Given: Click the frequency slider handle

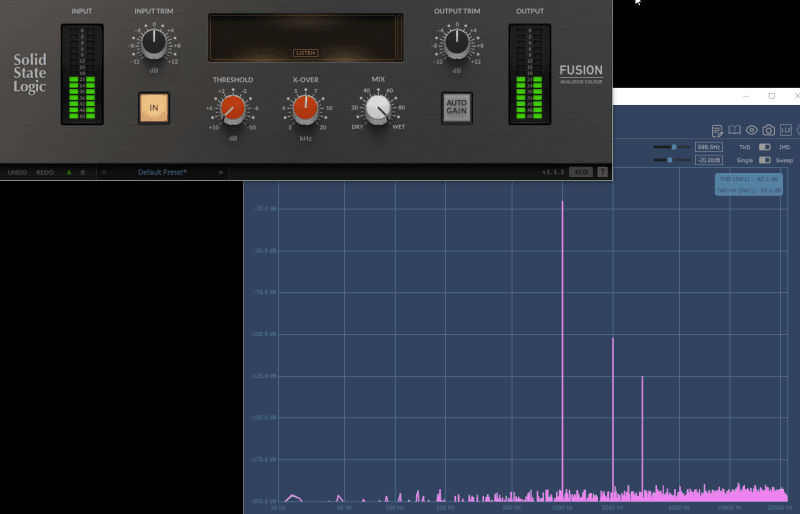Looking at the screenshot, I should click(x=674, y=147).
